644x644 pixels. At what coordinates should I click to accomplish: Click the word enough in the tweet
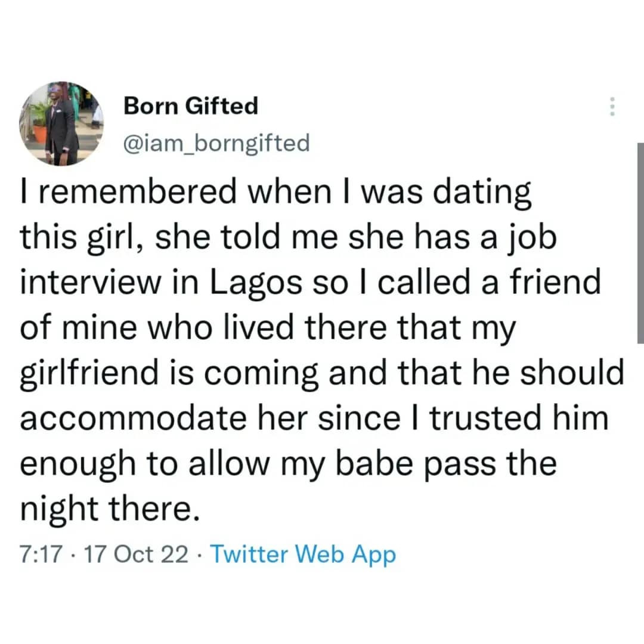pos(78,465)
